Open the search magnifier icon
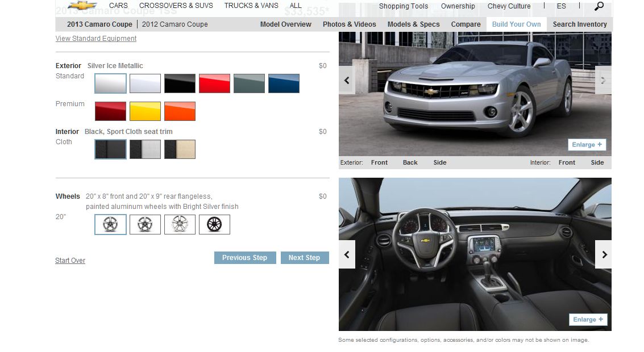The width and height of the screenshot is (644, 352). pos(599,6)
